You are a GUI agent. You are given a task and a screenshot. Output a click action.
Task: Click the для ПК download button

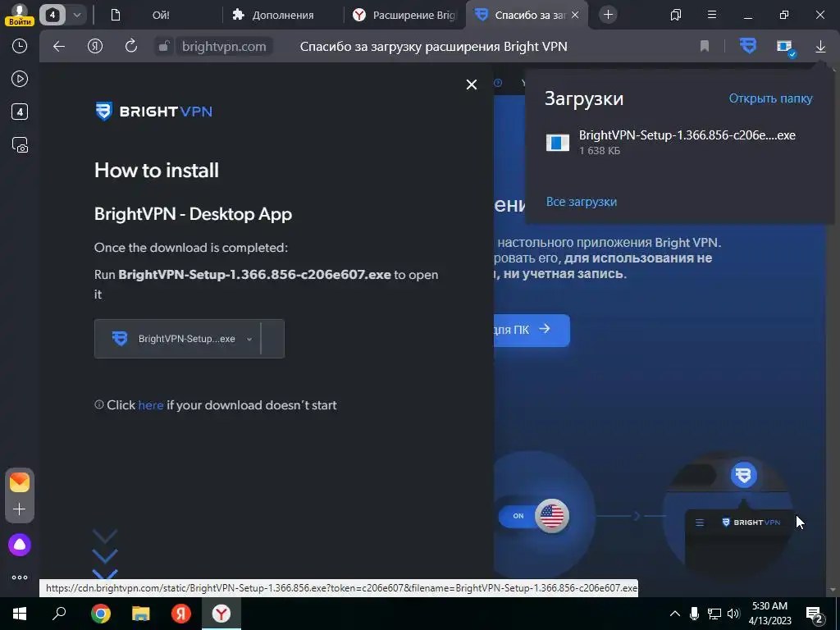click(532, 330)
